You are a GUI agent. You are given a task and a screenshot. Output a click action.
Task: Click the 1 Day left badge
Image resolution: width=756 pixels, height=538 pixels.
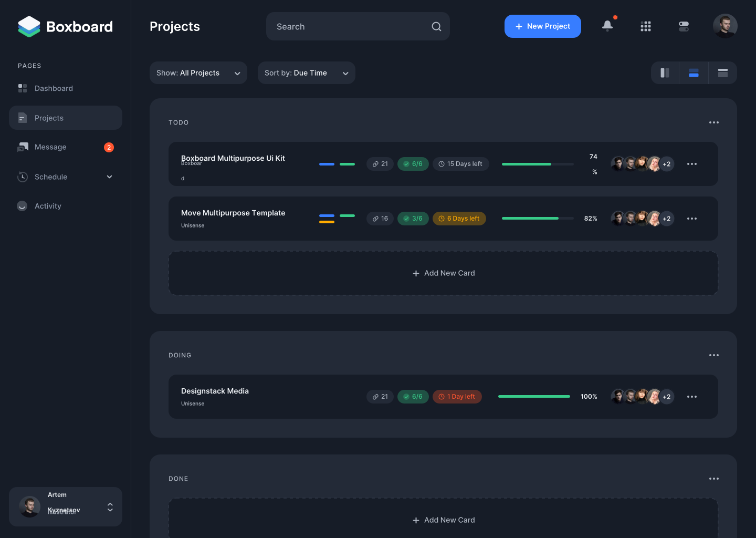pos(457,397)
